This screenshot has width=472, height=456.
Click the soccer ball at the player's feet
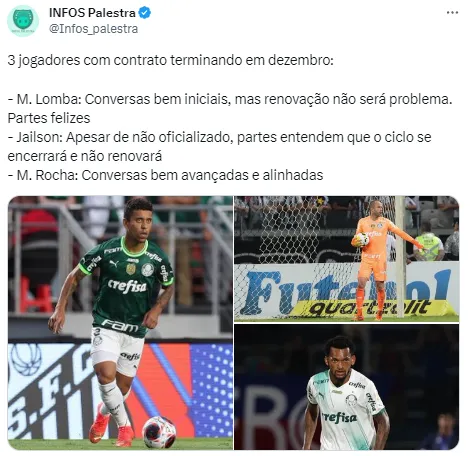click(x=159, y=432)
